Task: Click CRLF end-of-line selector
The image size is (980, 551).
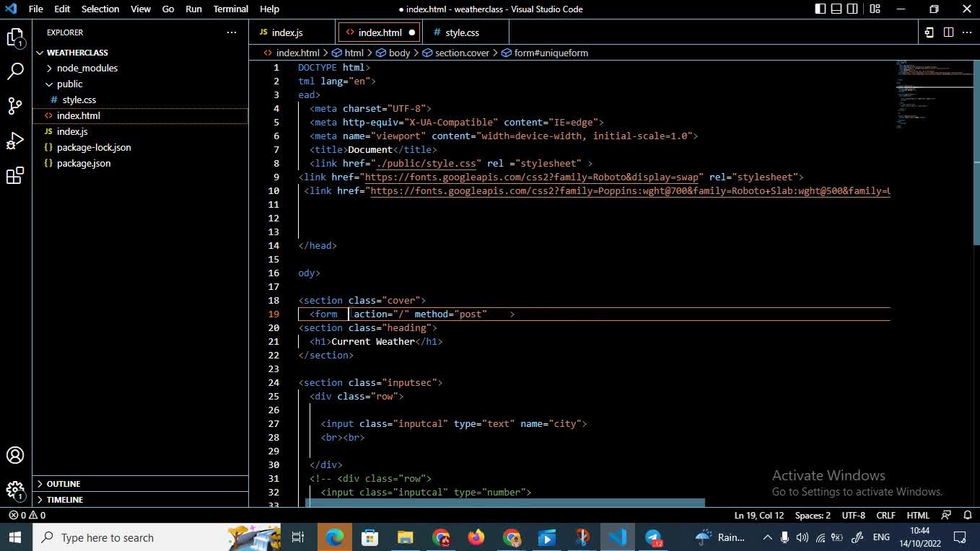Action: [x=885, y=515]
